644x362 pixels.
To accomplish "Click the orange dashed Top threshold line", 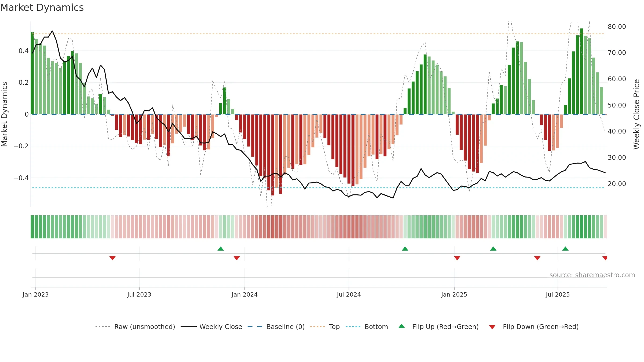I will [x=318, y=34].
